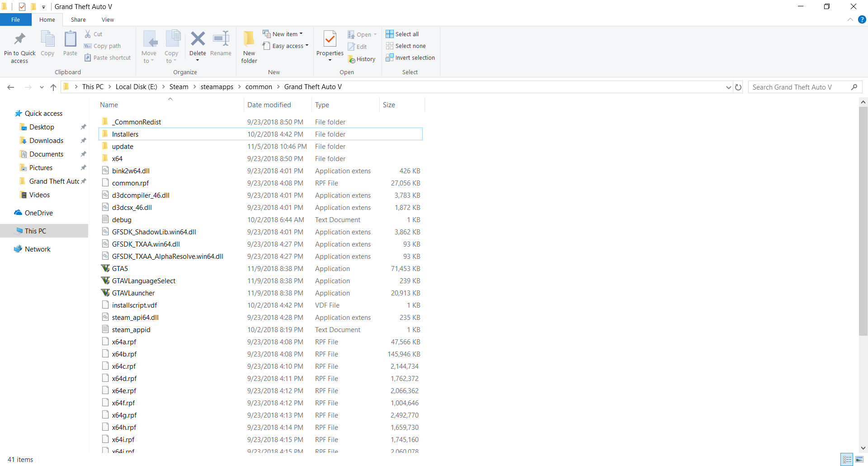Click the vertical scrollbar in file list
The width and height of the screenshot is (868, 466).
point(863,222)
